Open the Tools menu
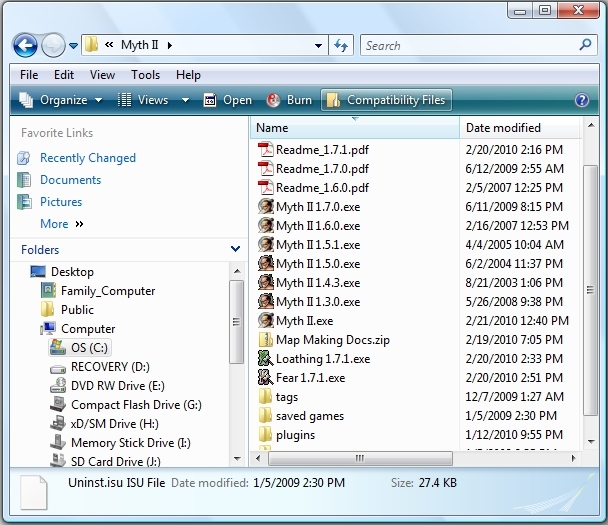This screenshot has height=525, width=608. click(145, 74)
